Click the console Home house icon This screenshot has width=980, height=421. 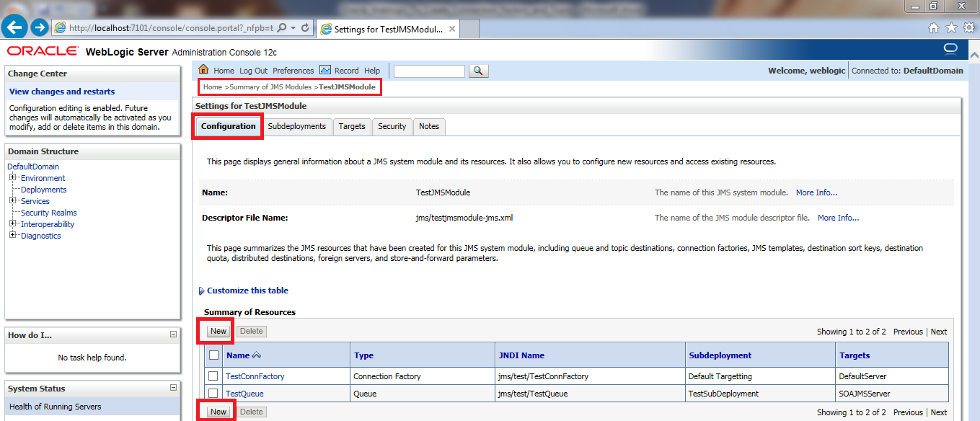tap(203, 70)
